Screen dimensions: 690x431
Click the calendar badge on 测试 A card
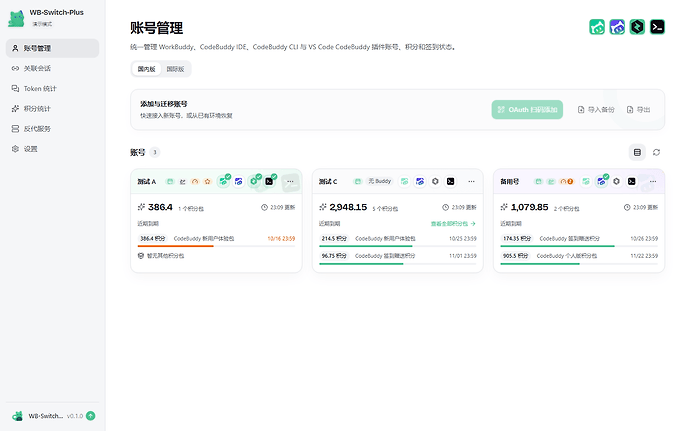170,181
